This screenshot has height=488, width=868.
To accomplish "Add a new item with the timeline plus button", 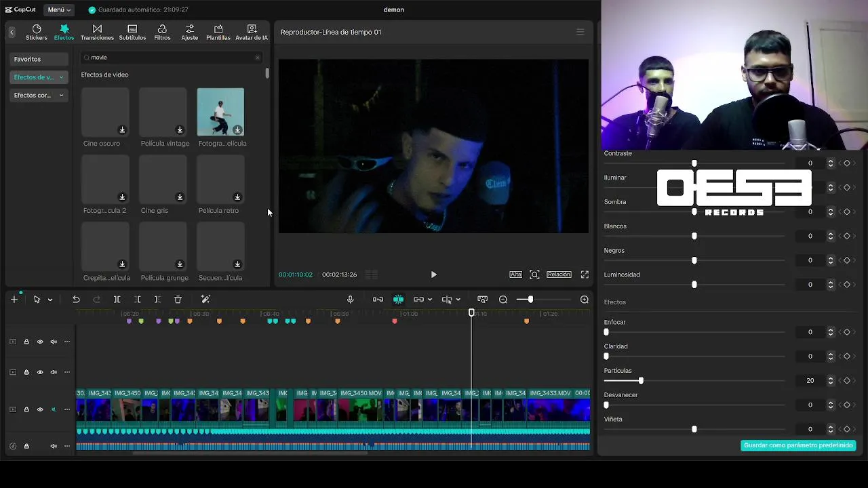I will click(14, 300).
